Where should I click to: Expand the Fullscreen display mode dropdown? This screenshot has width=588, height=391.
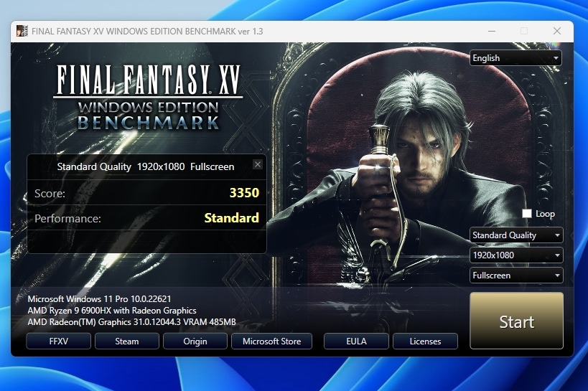coord(515,275)
